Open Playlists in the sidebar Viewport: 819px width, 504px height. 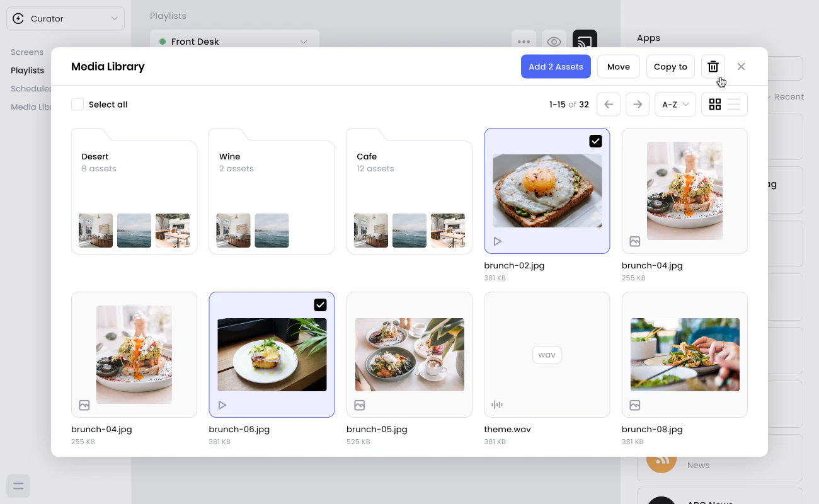click(x=28, y=71)
